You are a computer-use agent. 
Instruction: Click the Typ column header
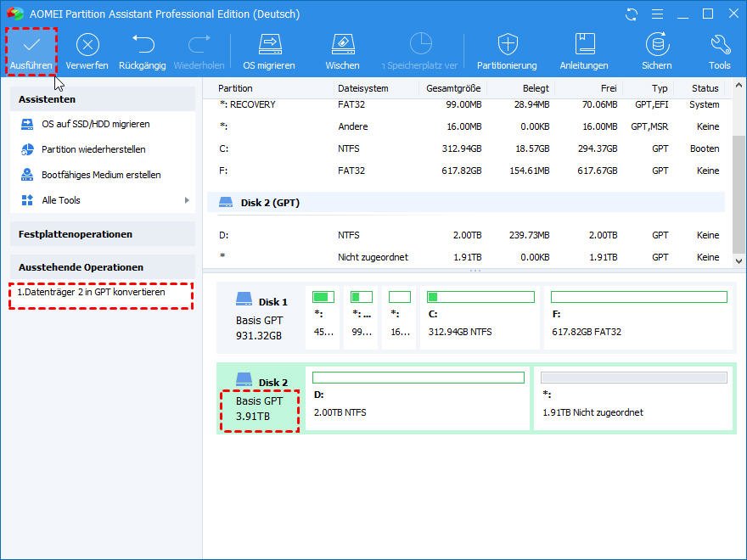(660, 88)
